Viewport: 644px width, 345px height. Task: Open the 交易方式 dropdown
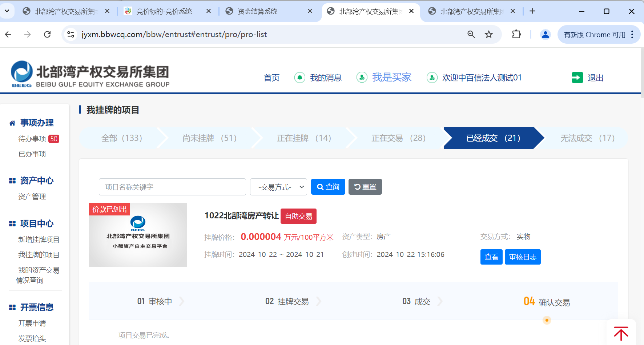point(279,187)
